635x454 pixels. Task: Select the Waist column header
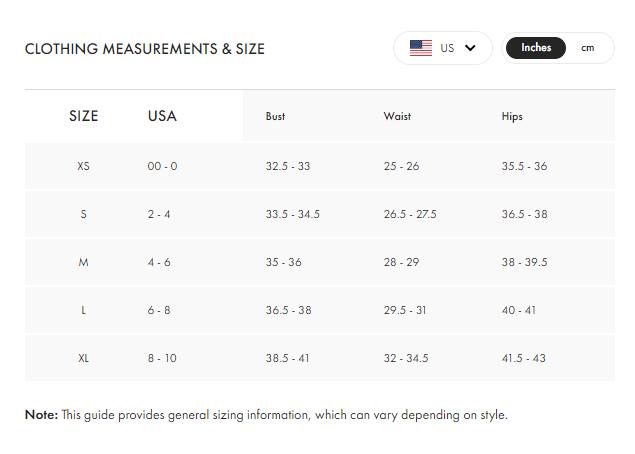(x=397, y=116)
